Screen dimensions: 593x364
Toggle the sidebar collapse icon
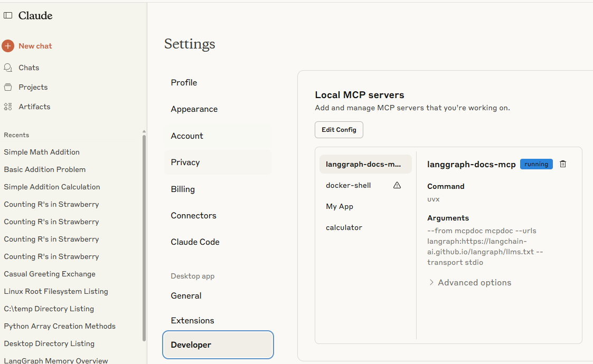pyautogui.click(x=8, y=16)
